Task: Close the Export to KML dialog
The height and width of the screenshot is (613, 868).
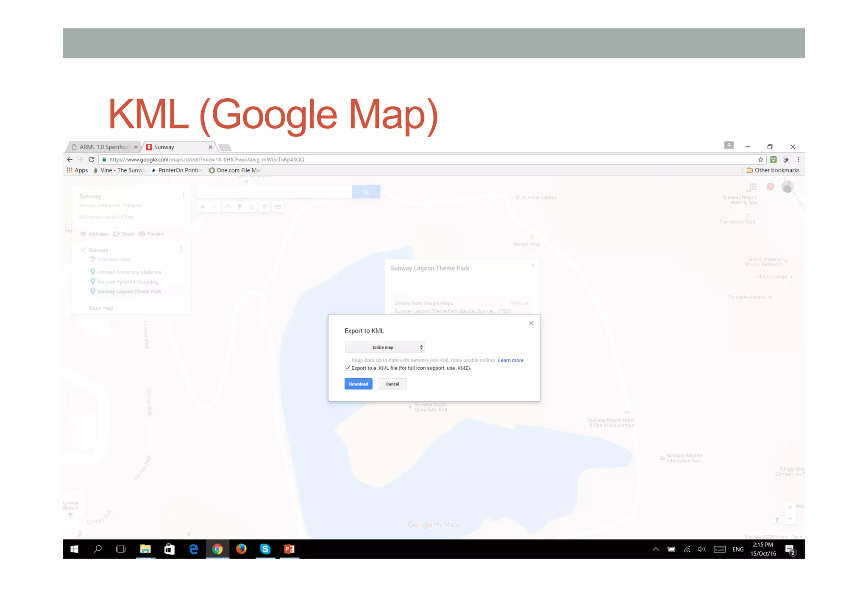Action: click(x=531, y=323)
